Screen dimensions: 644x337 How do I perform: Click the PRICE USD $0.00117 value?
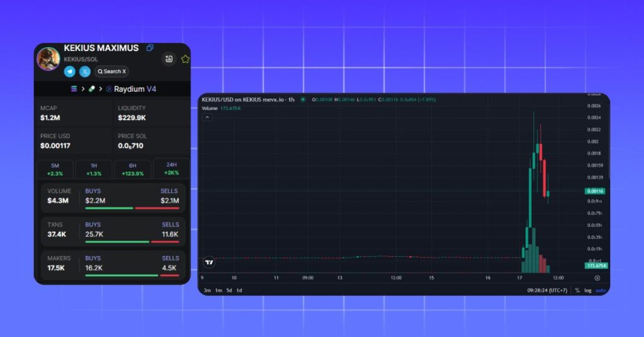pyautogui.click(x=55, y=146)
